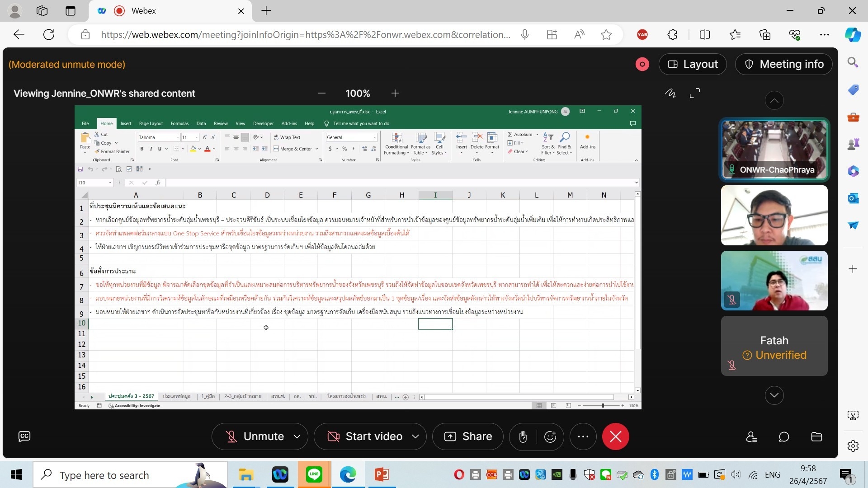Toggle closed captions CC icon
Image resolution: width=868 pixels, height=488 pixels.
point(24,436)
